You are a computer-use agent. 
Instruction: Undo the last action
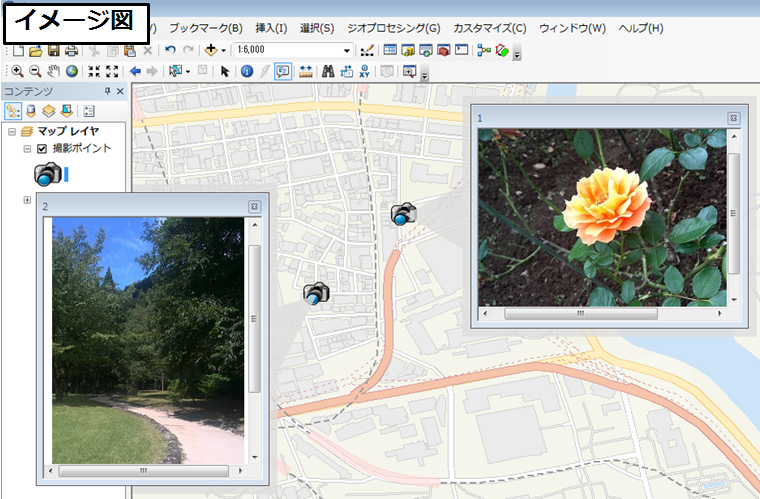pyautogui.click(x=170, y=50)
